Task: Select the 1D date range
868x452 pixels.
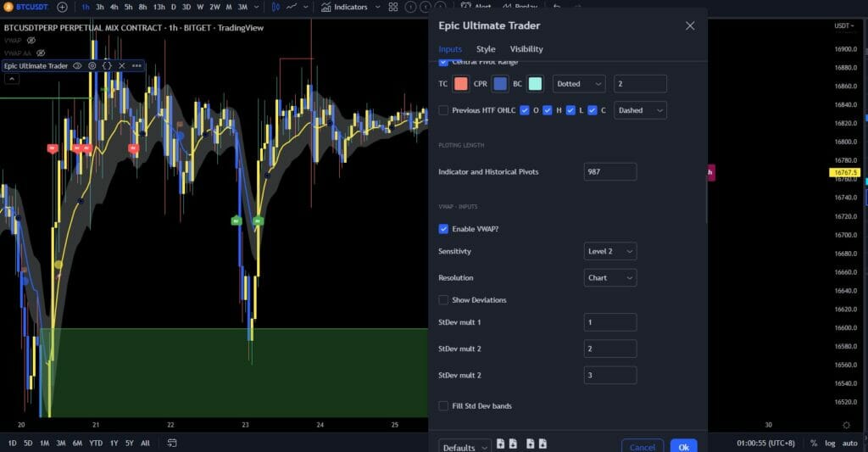Action: [x=12, y=444]
